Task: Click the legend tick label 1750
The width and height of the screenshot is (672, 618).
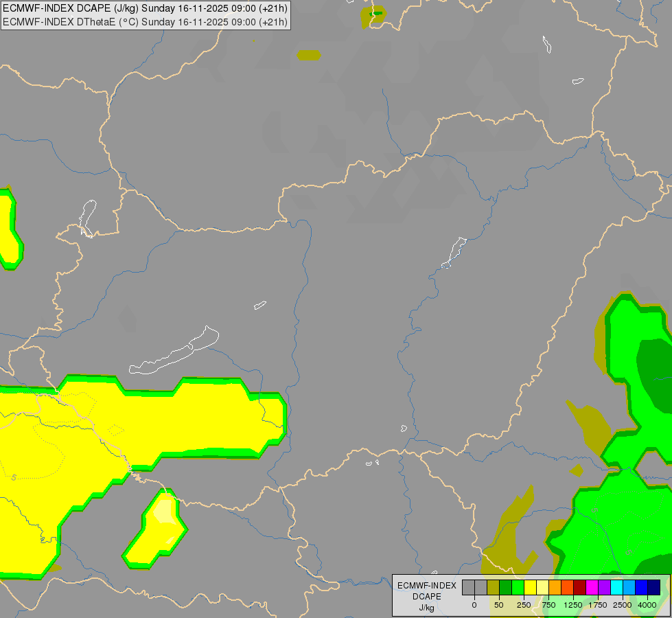Action: click(598, 605)
